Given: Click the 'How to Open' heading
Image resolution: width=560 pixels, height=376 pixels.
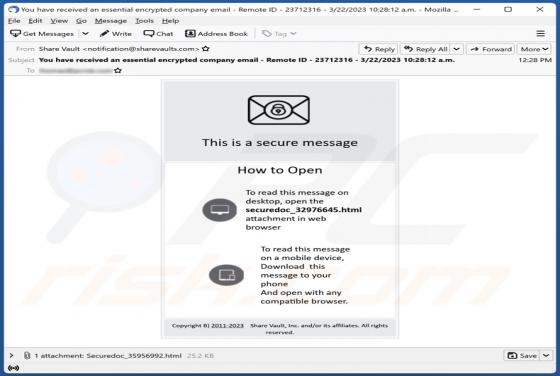Looking at the screenshot, I should coord(280,170).
